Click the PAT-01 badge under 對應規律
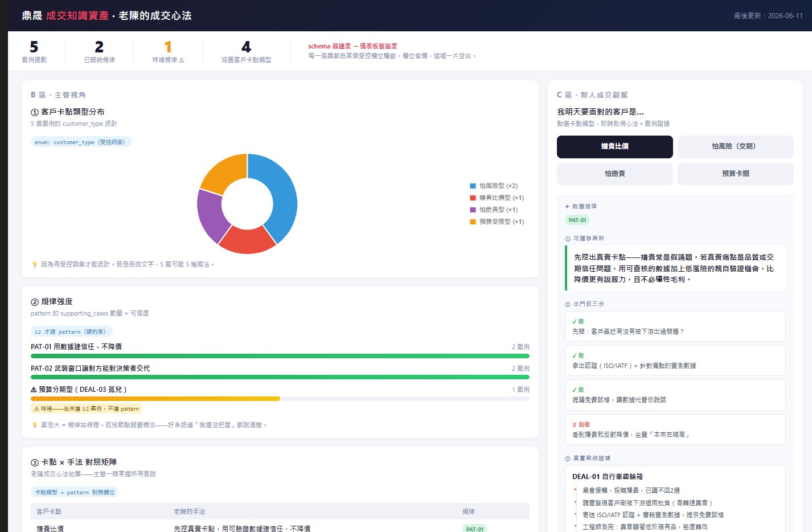 tap(577, 220)
